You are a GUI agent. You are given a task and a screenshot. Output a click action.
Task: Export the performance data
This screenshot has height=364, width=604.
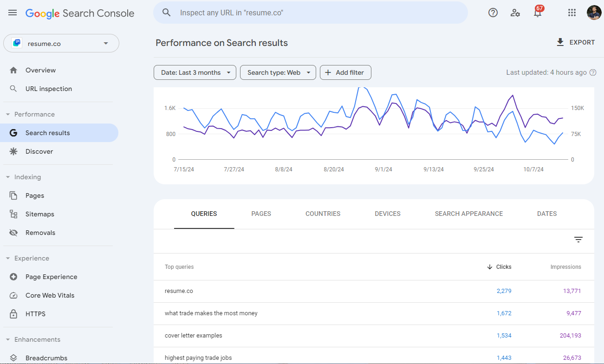tap(576, 42)
